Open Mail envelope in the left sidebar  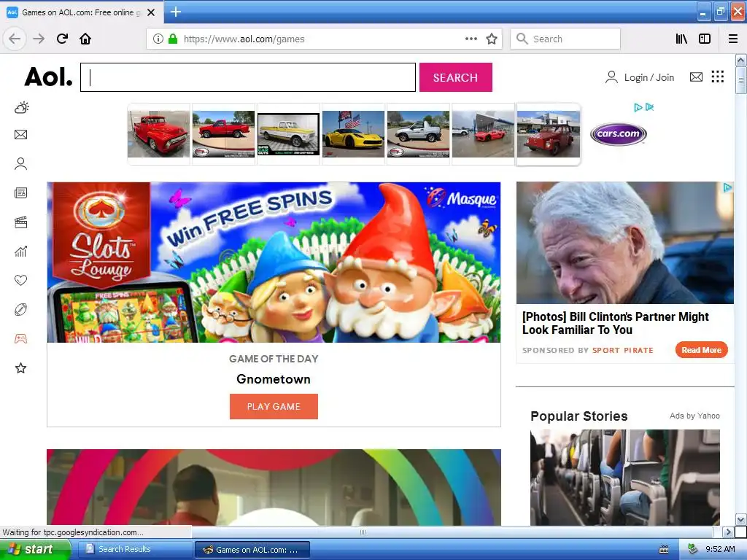pos(20,135)
